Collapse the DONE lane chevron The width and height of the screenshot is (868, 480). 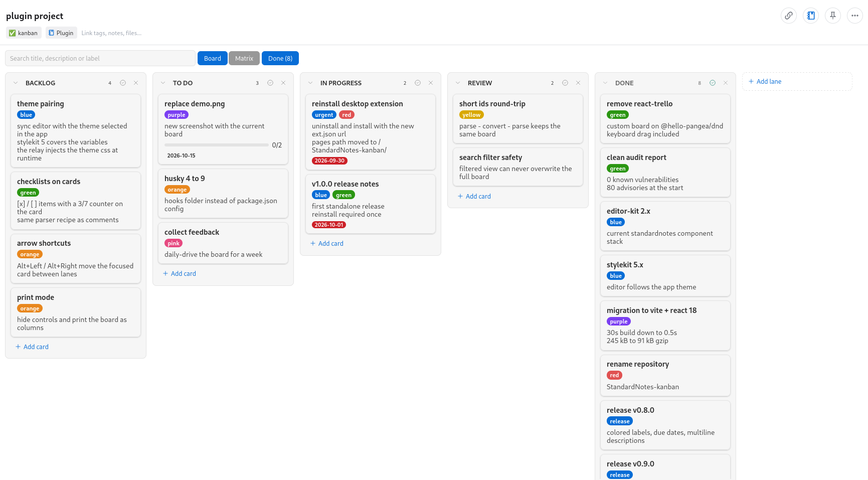[x=605, y=83]
